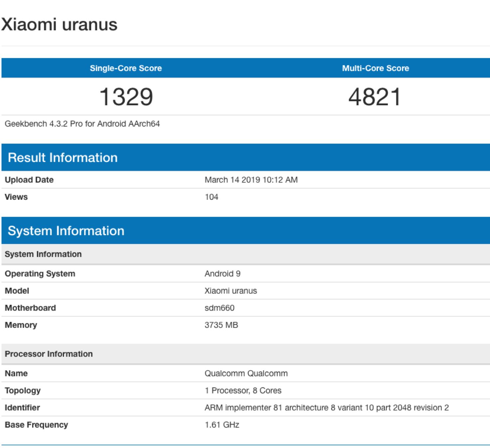The image size is (490, 448).
Task: Click the Geekbench 4.3.2 Pro version text
Action: point(82,124)
